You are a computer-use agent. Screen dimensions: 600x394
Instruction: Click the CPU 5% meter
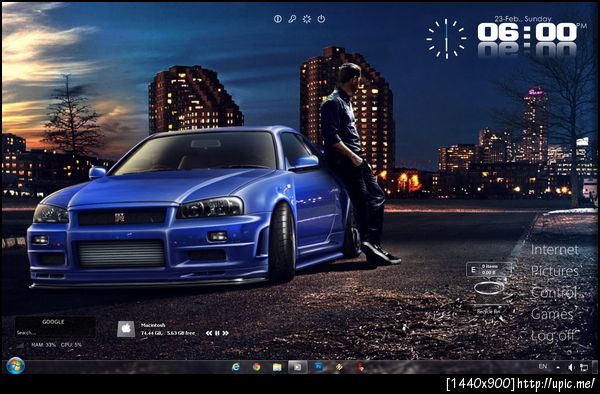[71, 345]
